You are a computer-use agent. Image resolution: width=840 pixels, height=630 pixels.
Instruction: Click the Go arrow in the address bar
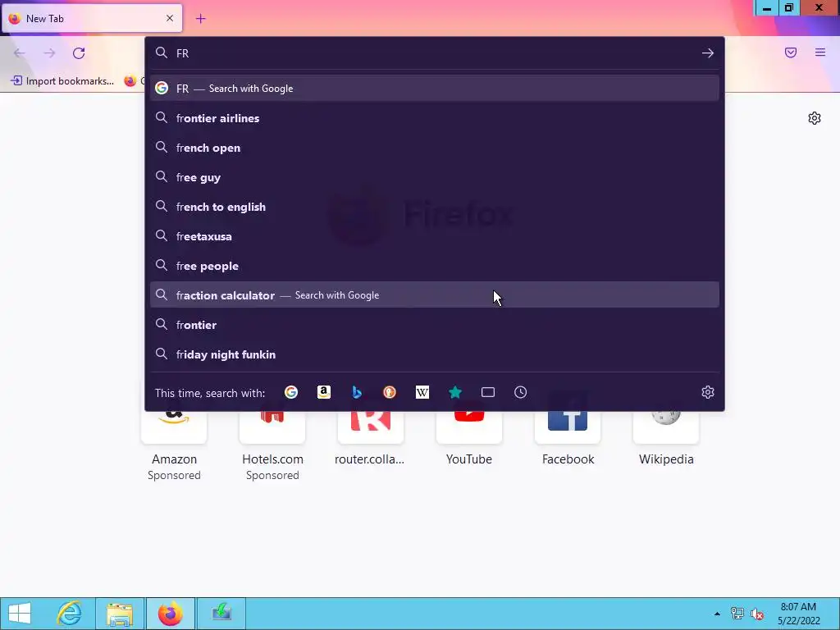(x=708, y=53)
